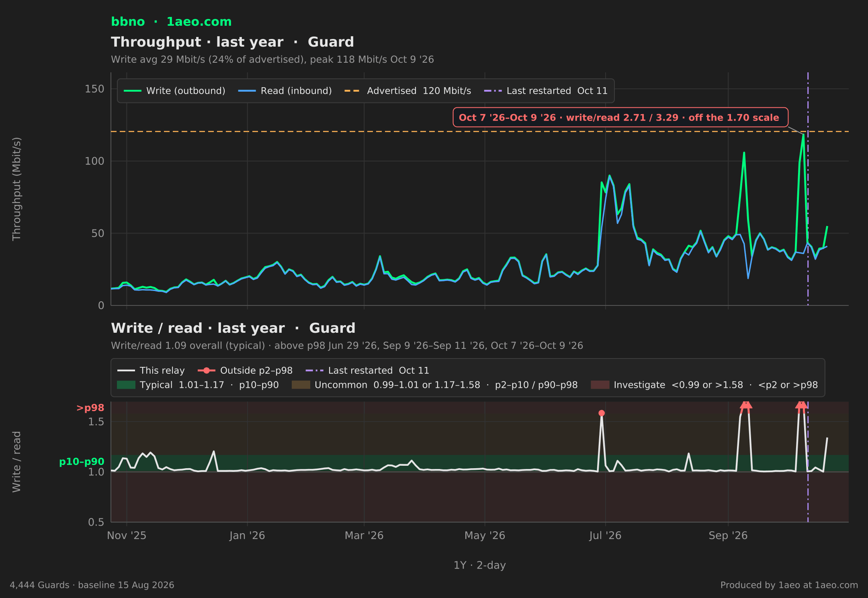Click the peak of the green write spike near Oct 9
The image size is (868, 598).
803,135
